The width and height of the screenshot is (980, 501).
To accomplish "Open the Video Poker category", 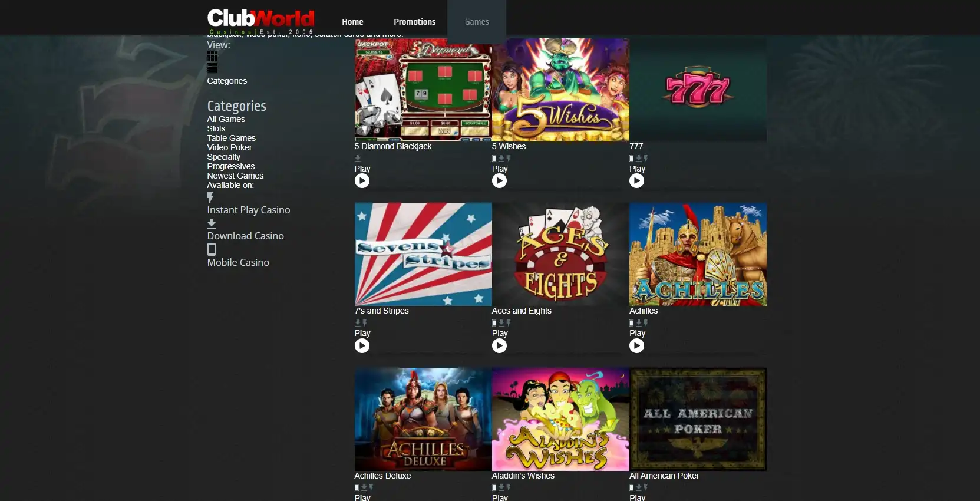I will point(229,147).
